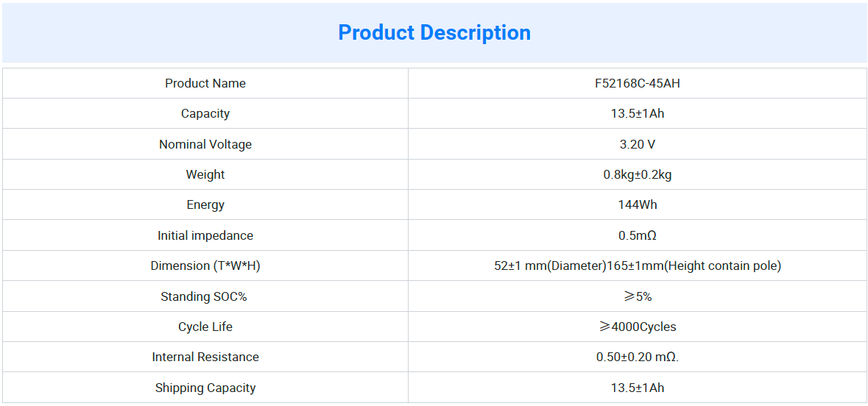Select the 52±1 mm(Diameter) dimension value
868x406 pixels.
pyautogui.click(x=638, y=266)
